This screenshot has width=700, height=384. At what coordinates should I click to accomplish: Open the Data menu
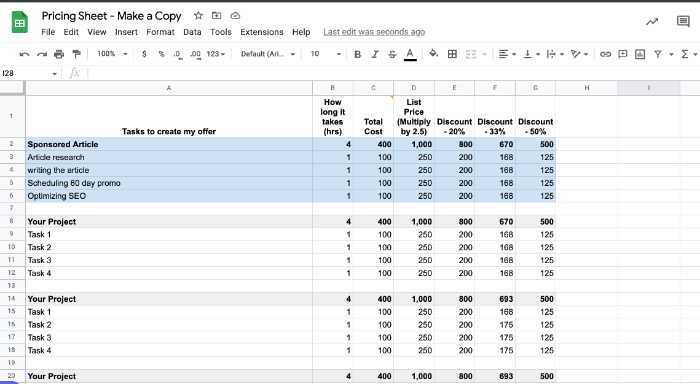click(x=192, y=32)
